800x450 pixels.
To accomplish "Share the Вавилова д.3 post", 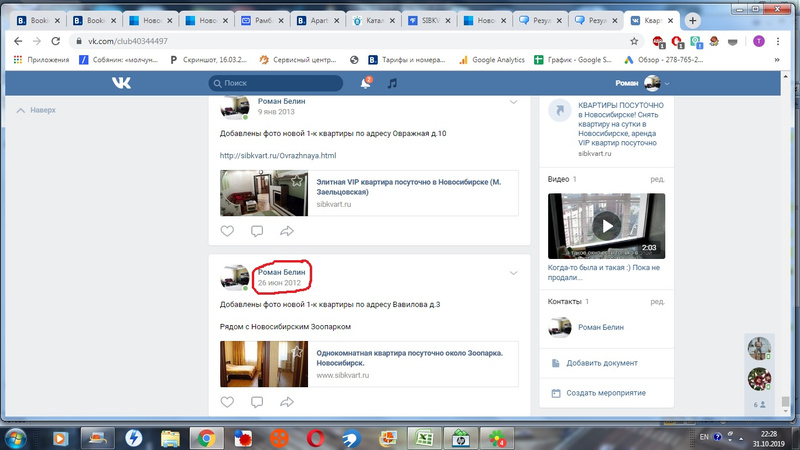I will (287, 402).
